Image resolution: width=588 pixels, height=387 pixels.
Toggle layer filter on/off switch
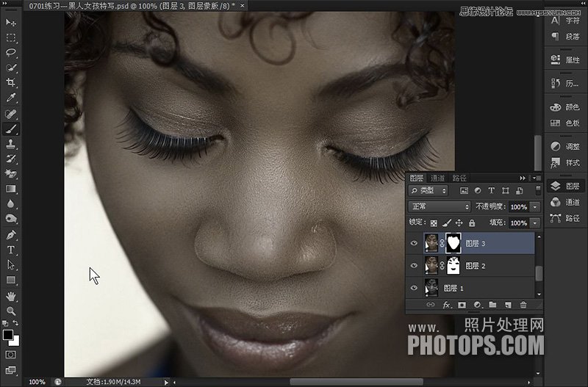(x=539, y=190)
